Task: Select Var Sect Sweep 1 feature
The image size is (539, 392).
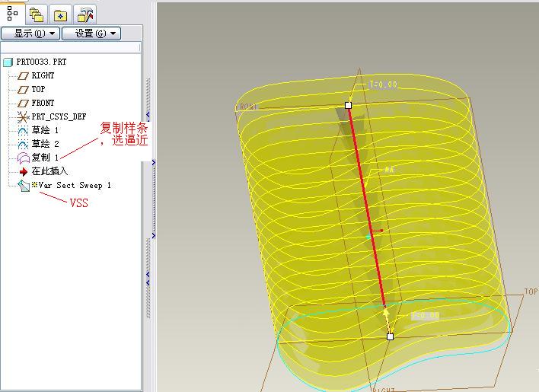Action: pos(75,186)
